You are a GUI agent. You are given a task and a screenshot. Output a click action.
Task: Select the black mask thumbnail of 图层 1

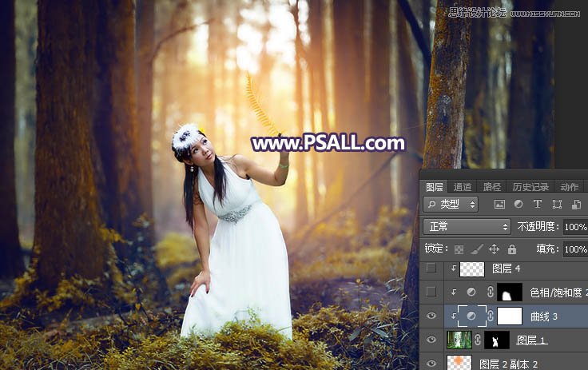coord(497,340)
